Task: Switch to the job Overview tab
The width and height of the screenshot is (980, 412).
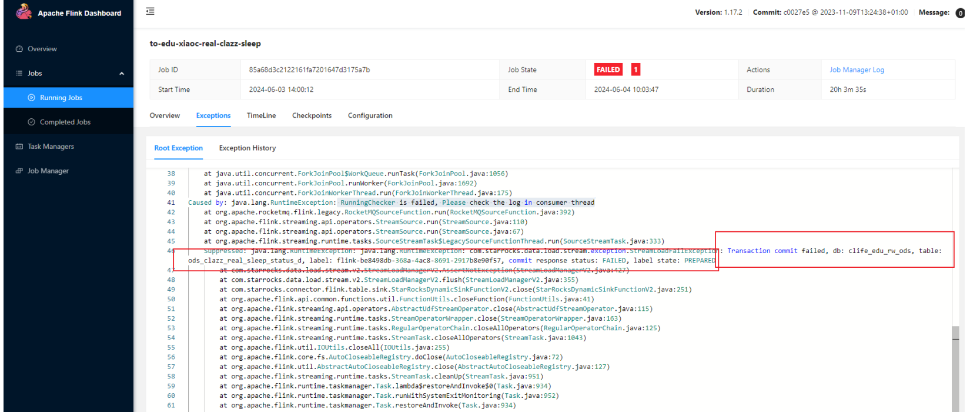Action: pyautogui.click(x=165, y=115)
